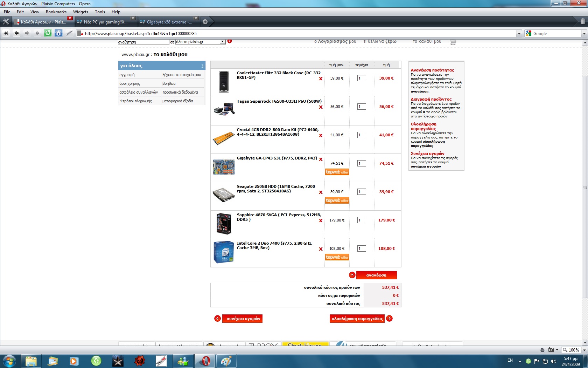
Task: Show hidden system tray icons
Action: click(x=520, y=361)
